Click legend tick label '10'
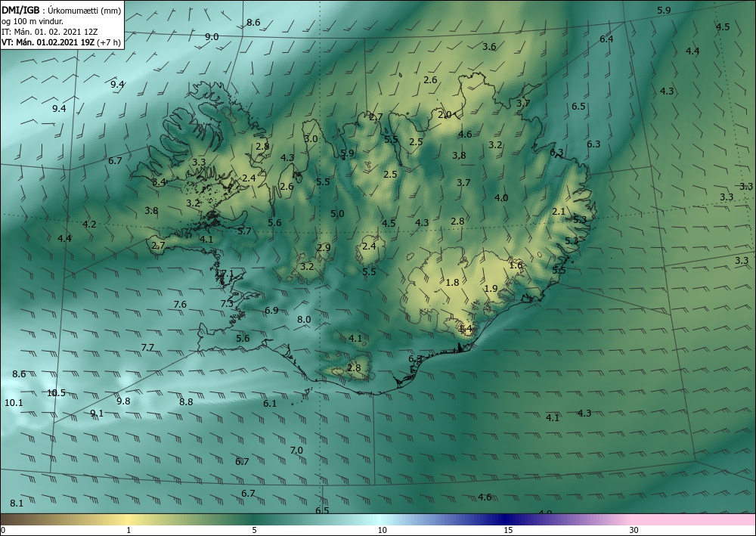This screenshot has width=756, height=536. point(382,530)
